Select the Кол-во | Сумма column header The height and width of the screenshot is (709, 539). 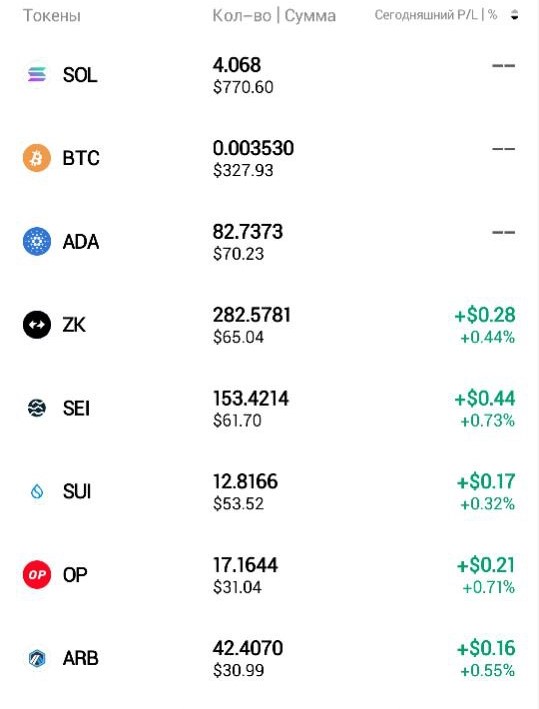[x=274, y=16]
